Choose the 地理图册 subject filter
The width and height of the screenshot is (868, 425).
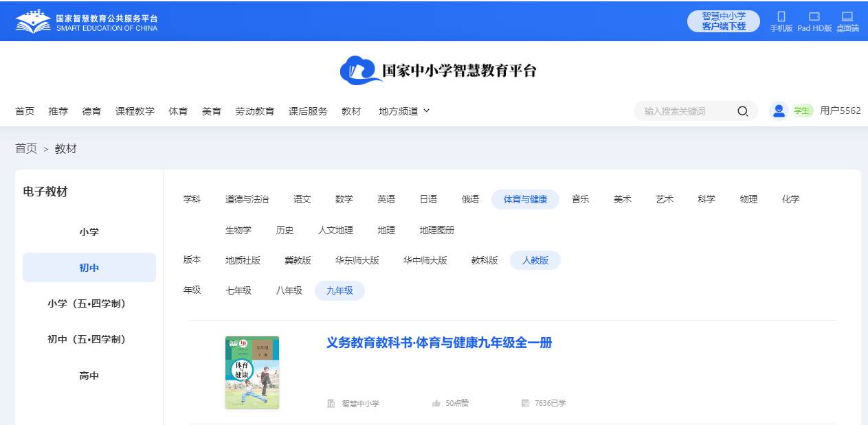tap(437, 230)
